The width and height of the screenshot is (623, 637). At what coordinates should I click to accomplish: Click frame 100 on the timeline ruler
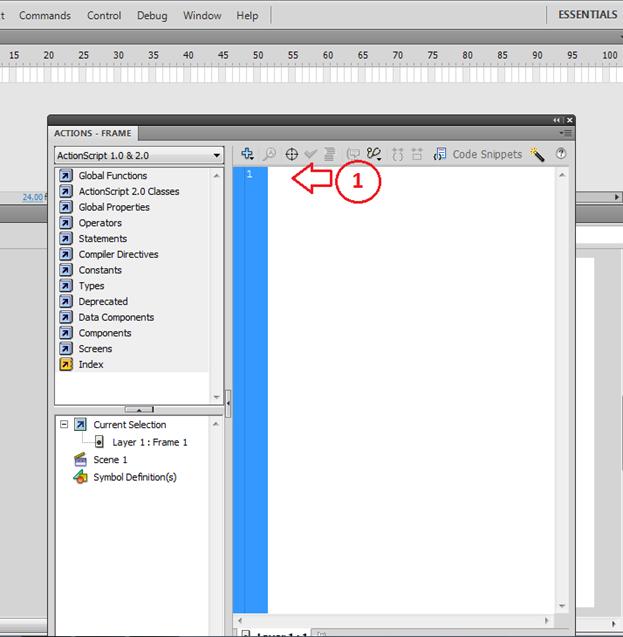[x=610, y=55]
